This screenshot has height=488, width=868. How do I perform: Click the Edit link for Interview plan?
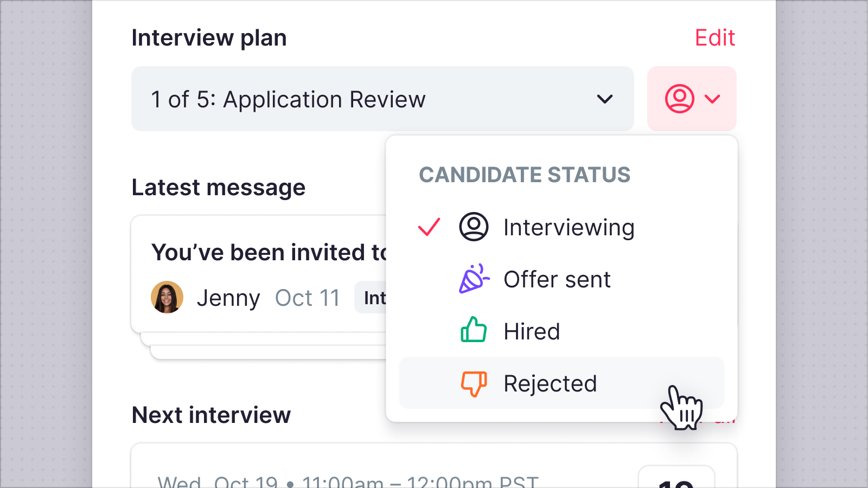(x=714, y=38)
